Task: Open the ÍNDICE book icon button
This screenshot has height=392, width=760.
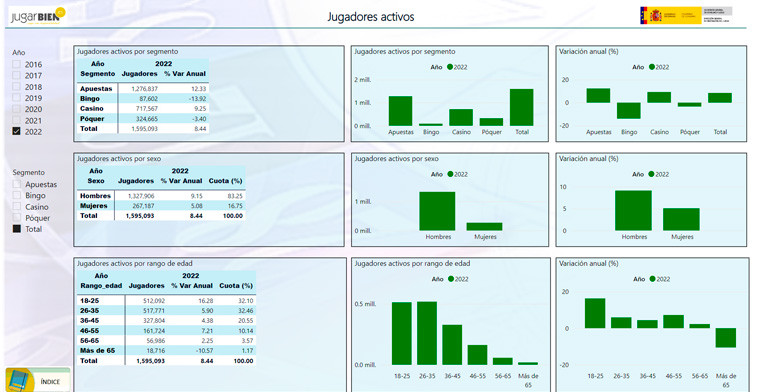Action: click(x=37, y=380)
